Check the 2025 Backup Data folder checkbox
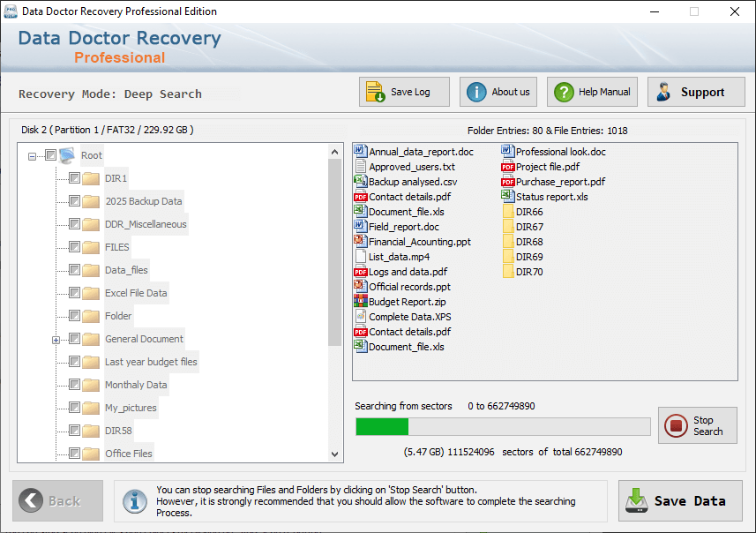756x533 pixels. (x=74, y=200)
